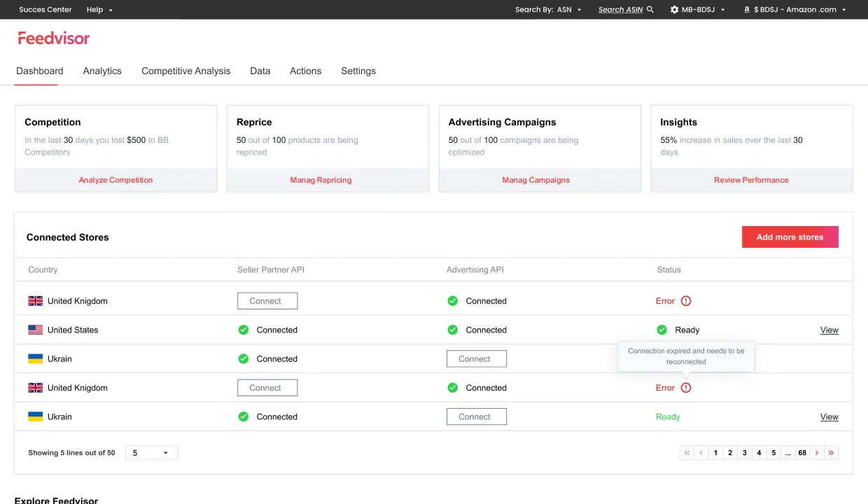Click View link in last Ukrain row

(x=829, y=416)
